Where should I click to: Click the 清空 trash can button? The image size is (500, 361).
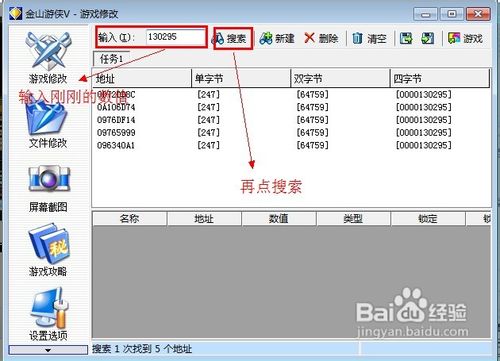point(369,39)
